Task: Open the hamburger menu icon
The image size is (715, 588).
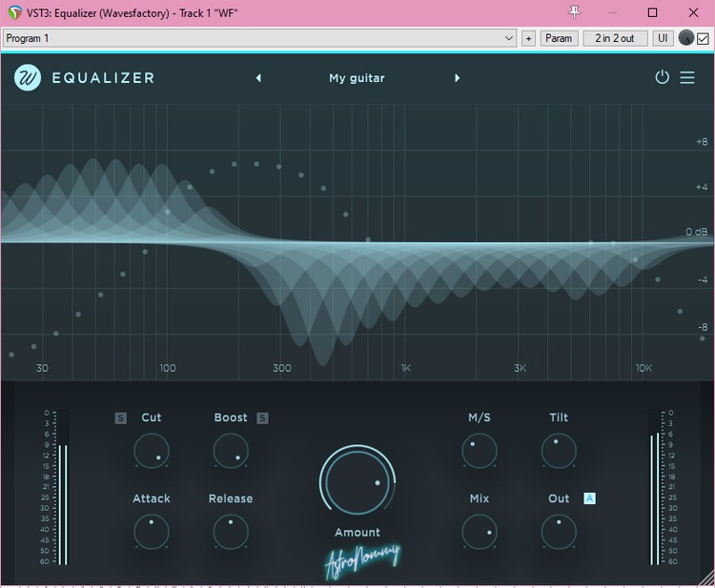Action: (687, 78)
